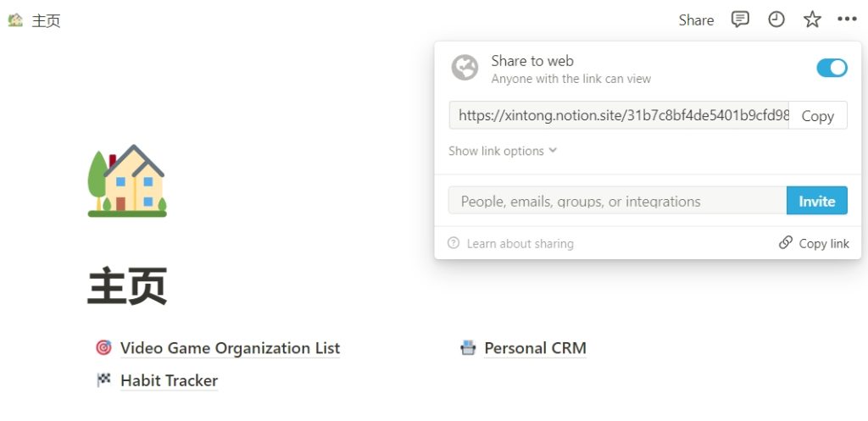
Task: View page history clock icon
Action: click(776, 20)
